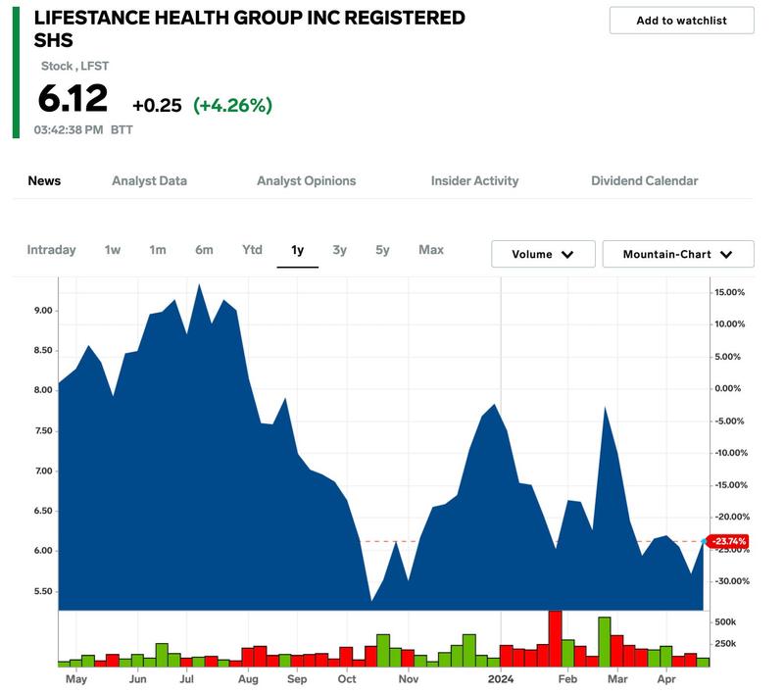784x694 pixels.
Task: Click the Jul axis label
Action: (x=186, y=679)
